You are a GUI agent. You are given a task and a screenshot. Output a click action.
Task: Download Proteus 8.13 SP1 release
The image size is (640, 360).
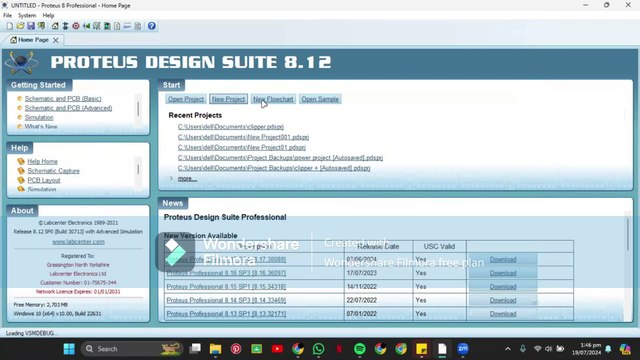click(x=503, y=314)
